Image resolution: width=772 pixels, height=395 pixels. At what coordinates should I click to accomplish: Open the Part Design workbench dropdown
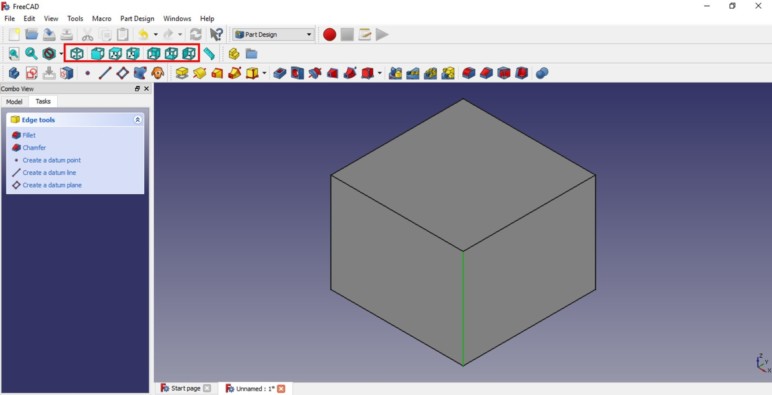coord(274,34)
